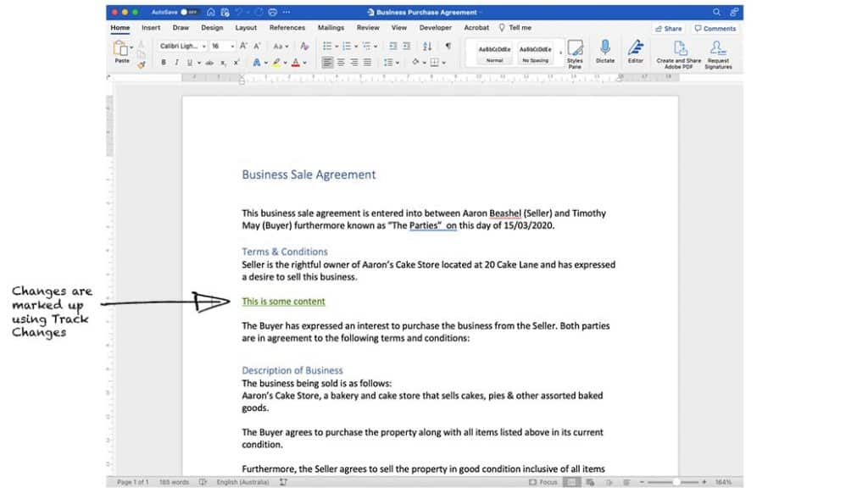Open the bullet list dropdown
The width and height of the screenshot is (868, 499).
click(337, 44)
